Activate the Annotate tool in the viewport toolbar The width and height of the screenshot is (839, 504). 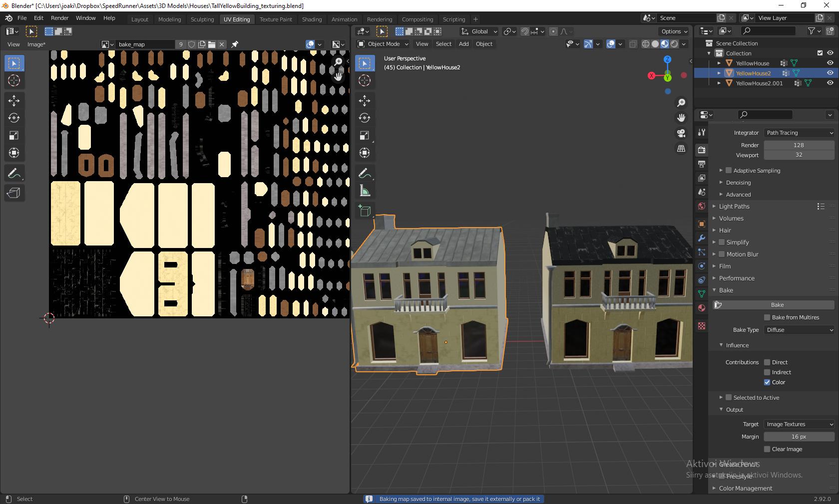point(365,173)
